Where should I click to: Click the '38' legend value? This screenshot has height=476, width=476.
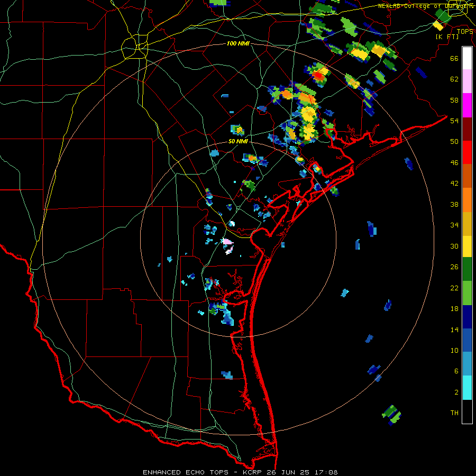point(454,205)
